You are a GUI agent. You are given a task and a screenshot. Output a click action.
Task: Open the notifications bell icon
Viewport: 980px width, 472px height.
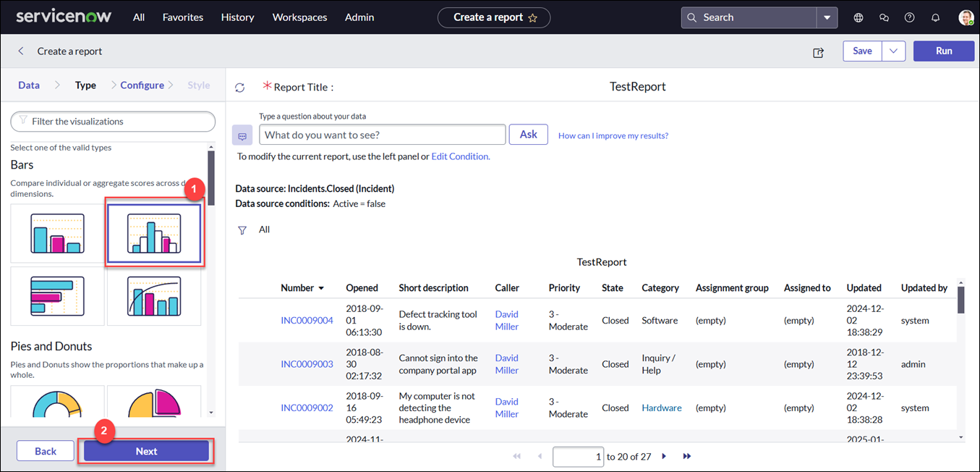pyautogui.click(x=935, y=17)
